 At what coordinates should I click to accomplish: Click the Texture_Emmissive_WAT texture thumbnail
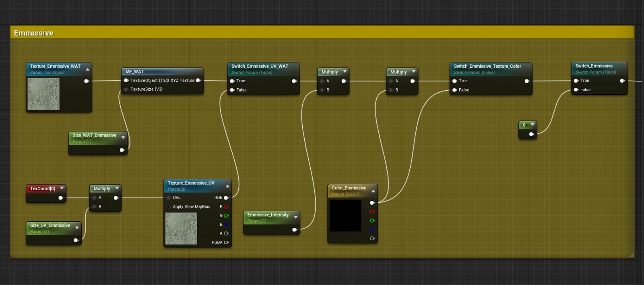43,94
